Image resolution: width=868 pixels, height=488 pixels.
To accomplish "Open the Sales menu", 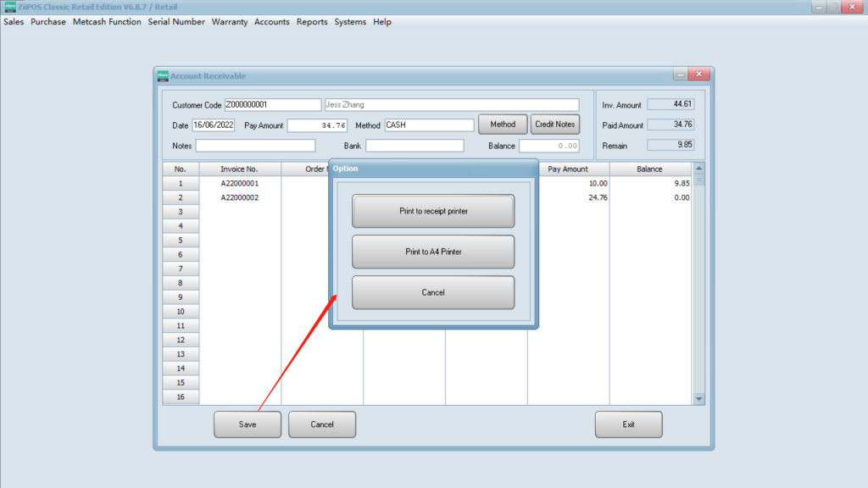I will point(14,22).
